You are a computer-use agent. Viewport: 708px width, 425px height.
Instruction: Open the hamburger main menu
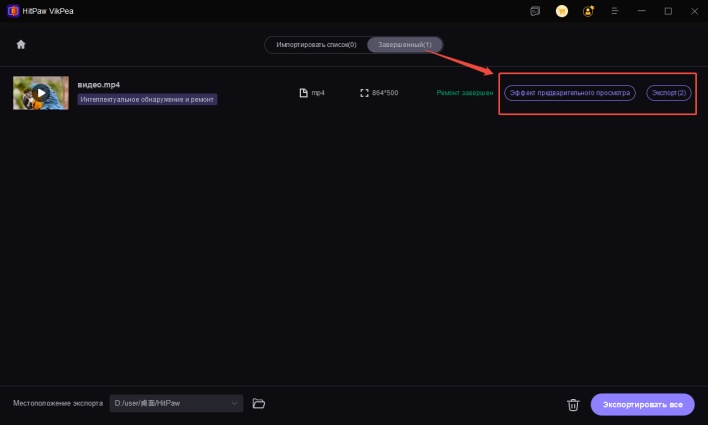[x=615, y=11]
